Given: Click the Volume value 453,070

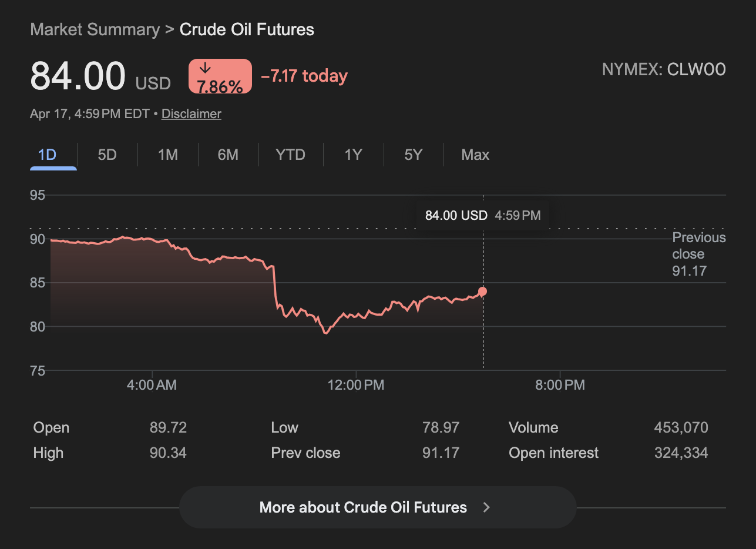Looking at the screenshot, I should (x=681, y=427).
